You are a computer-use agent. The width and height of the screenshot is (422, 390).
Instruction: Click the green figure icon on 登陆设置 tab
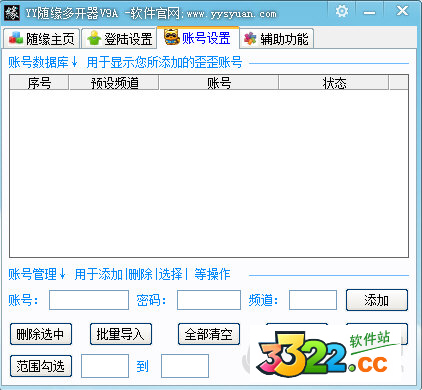(94, 38)
